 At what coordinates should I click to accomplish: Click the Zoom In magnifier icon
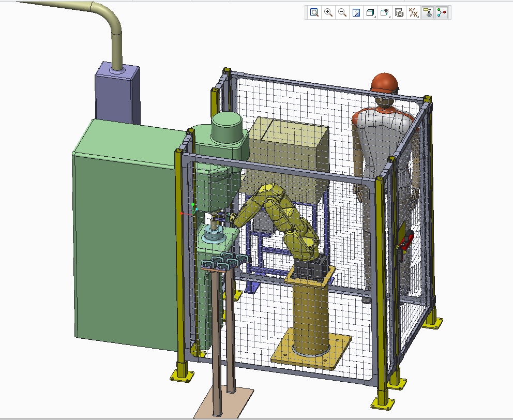(328, 13)
